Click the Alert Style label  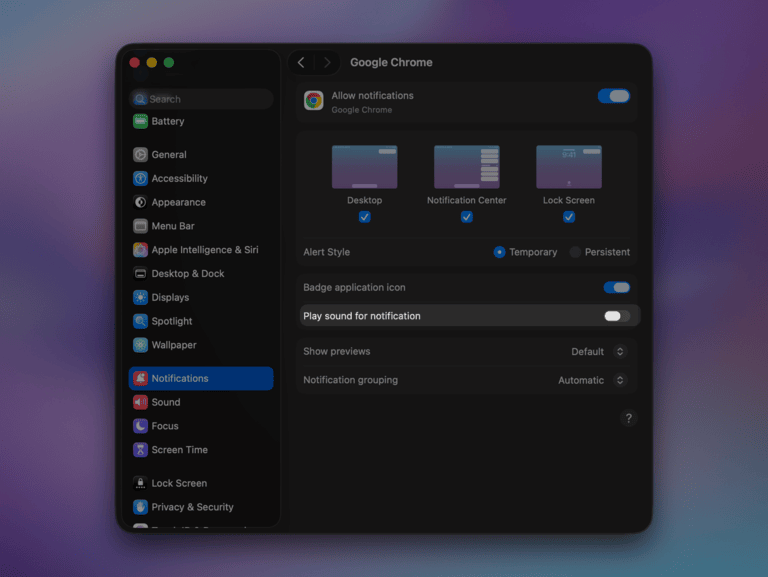point(327,252)
